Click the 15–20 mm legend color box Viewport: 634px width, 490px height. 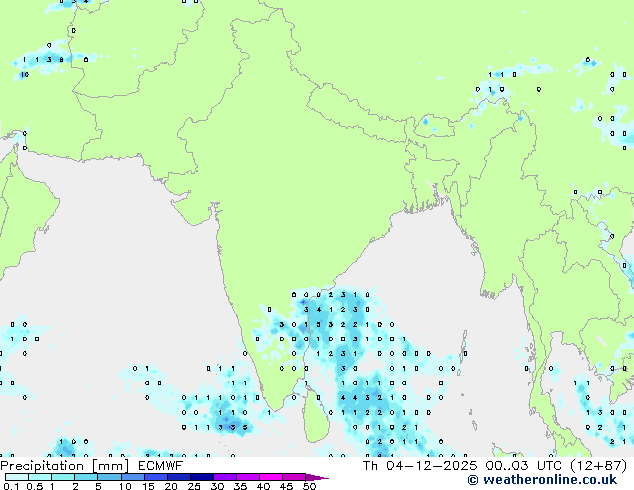155,477
